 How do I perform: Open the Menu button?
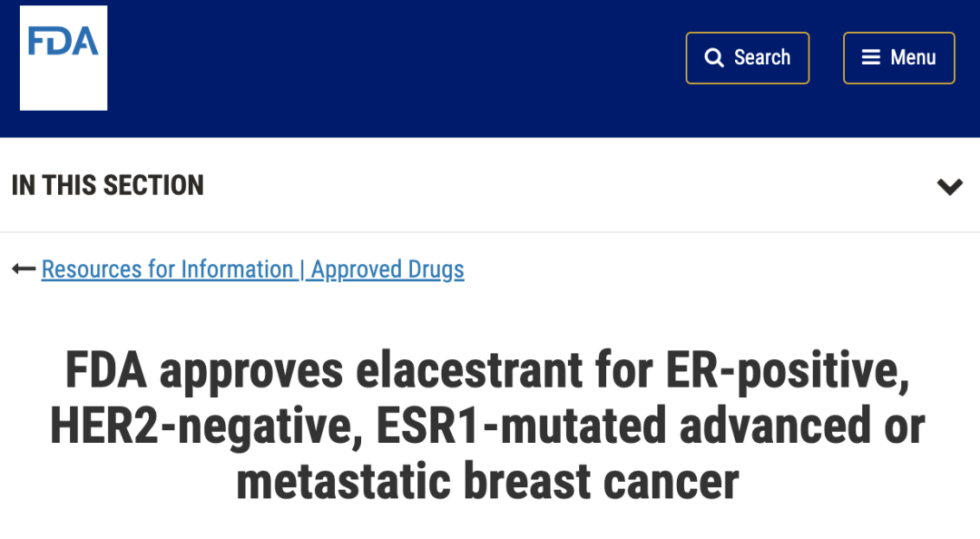pyautogui.click(x=898, y=58)
